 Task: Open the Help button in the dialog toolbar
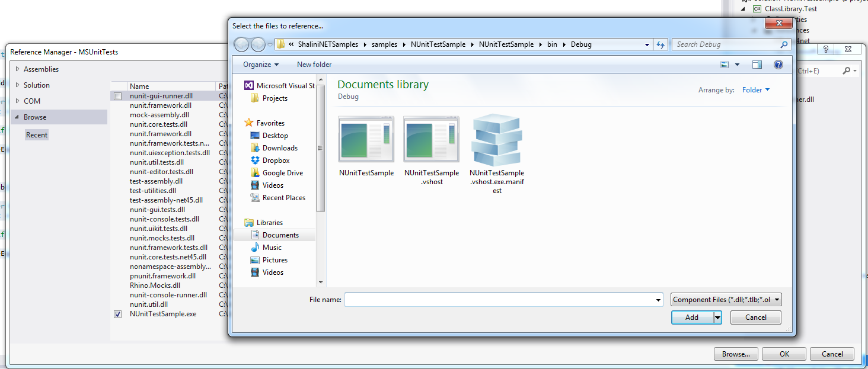[778, 64]
